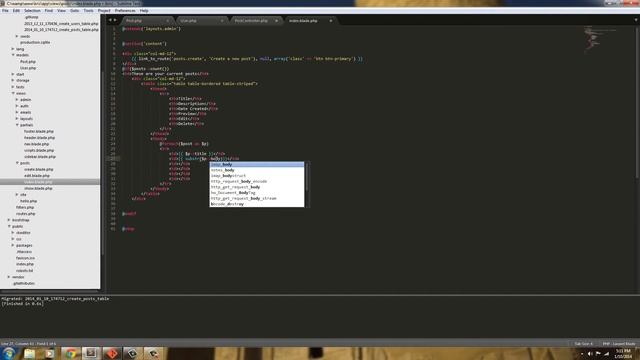Click the volume speaker tray icon
The width and height of the screenshot is (640, 360).
click(x=590, y=353)
